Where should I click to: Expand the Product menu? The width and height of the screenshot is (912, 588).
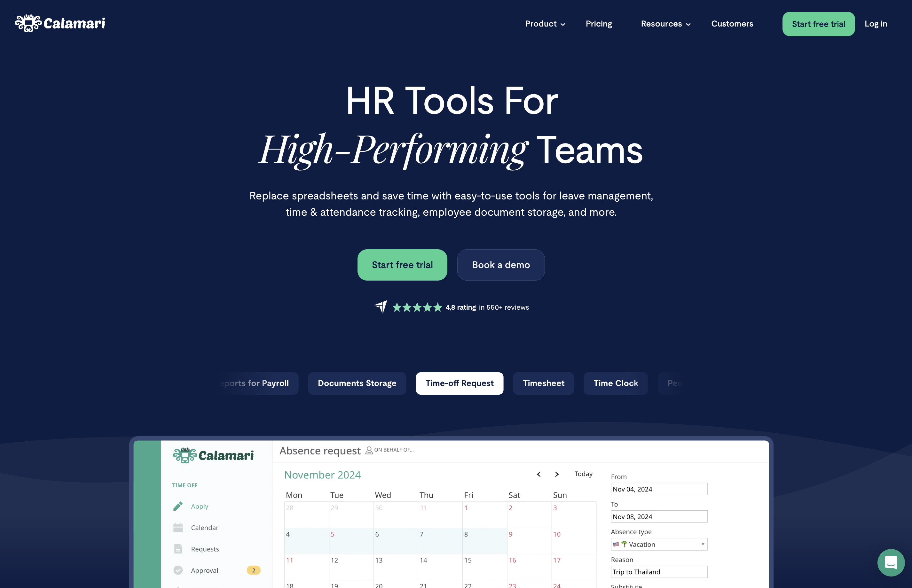coord(545,24)
